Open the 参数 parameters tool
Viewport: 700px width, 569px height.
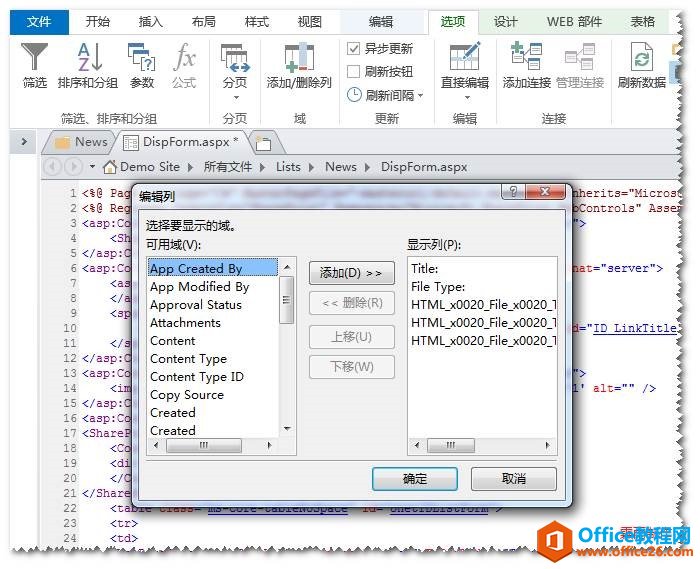pos(142,65)
